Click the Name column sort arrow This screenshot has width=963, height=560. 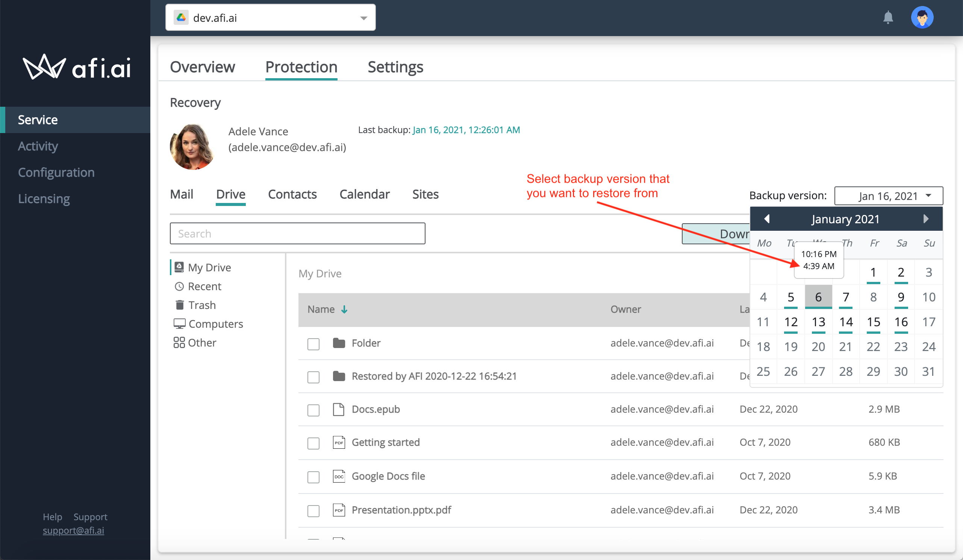344,309
